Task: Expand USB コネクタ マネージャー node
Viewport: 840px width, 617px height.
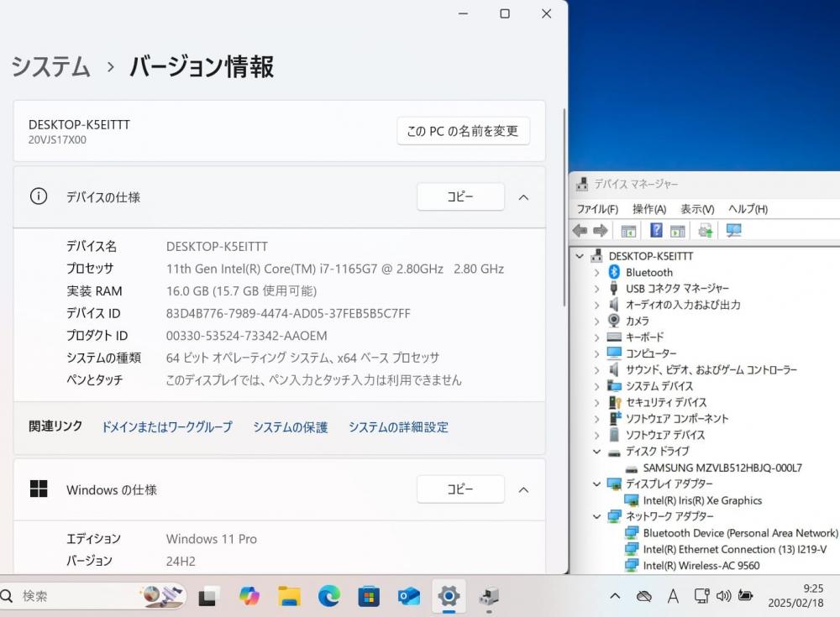Action: click(596, 290)
